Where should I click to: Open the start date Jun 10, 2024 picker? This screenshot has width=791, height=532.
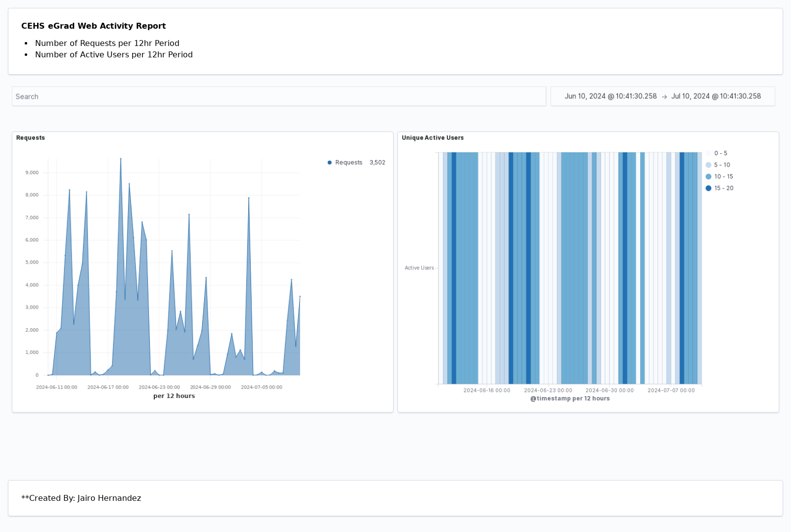click(x=612, y=96)
